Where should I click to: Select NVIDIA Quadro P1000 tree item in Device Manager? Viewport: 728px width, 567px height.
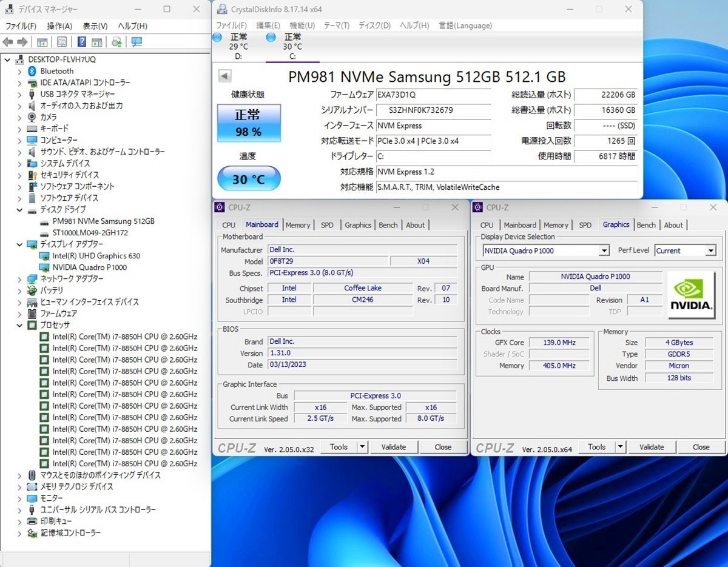89,267
